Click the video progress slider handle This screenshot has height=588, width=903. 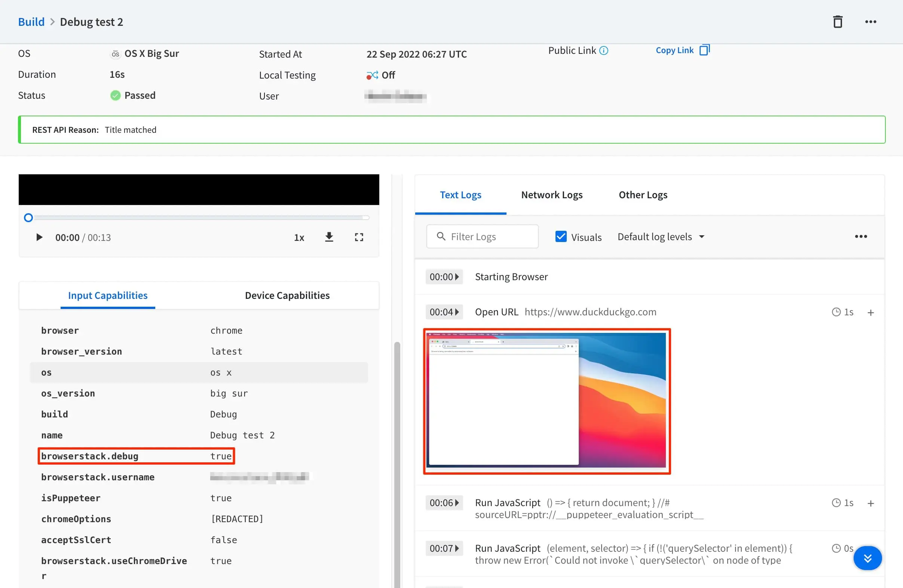tap(28, 218)
